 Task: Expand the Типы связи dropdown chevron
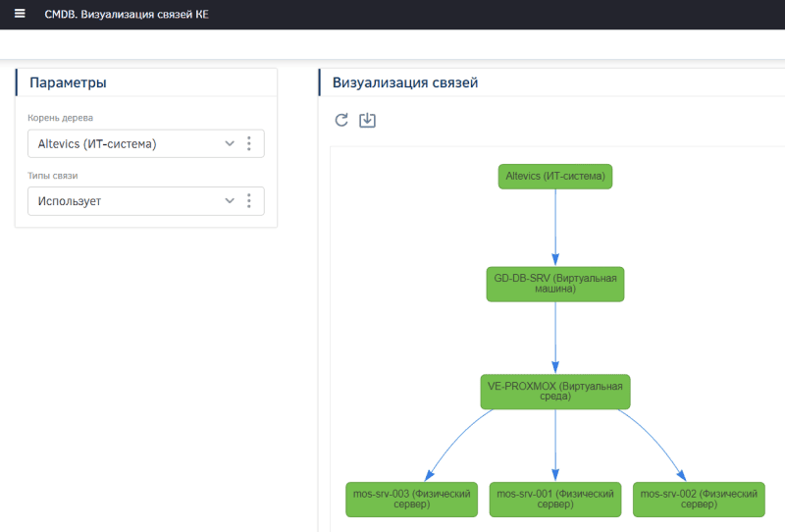(x=230, y=201)
